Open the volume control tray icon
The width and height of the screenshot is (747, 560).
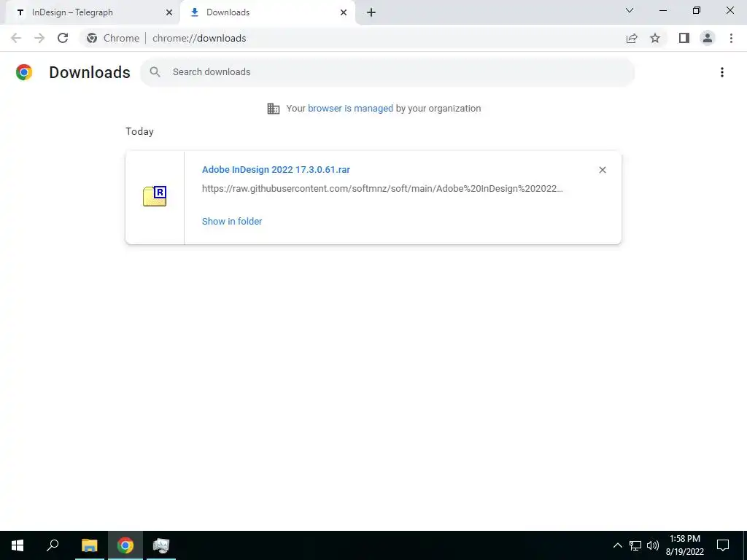652,545
